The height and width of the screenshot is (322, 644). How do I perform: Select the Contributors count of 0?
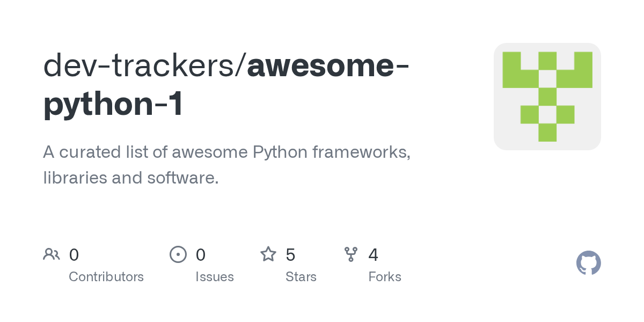[74, 254]
